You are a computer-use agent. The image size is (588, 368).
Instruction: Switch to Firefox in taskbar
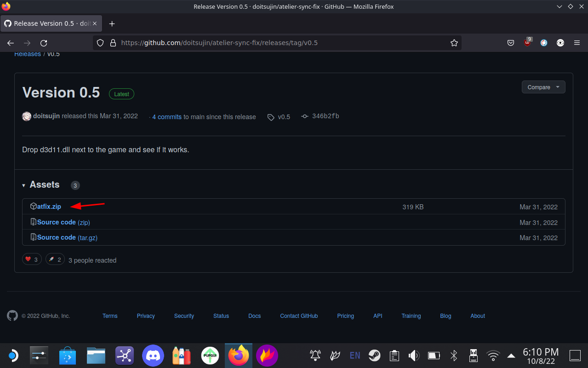click(x=239, y=356)
